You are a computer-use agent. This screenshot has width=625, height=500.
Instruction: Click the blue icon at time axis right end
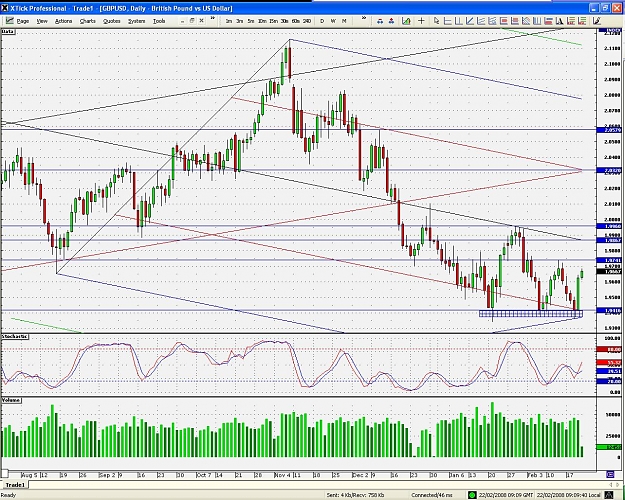(610, 474)
